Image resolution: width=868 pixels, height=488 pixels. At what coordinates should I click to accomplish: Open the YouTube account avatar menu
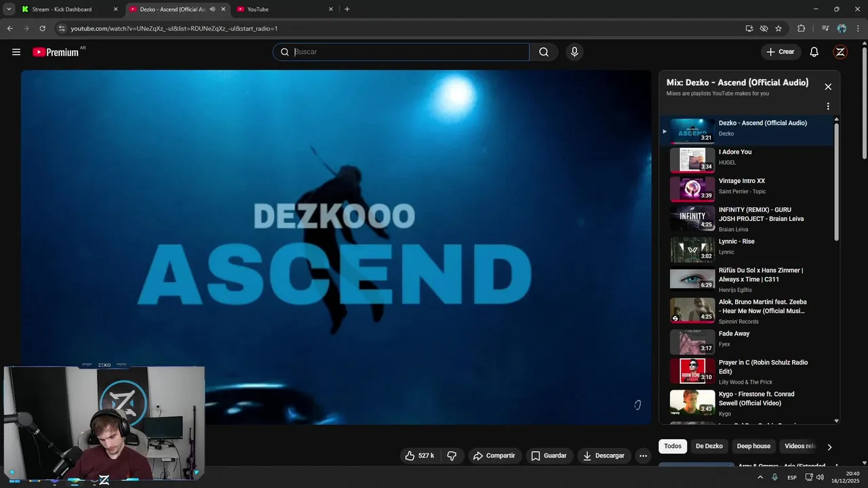click(x=840, y=52)
